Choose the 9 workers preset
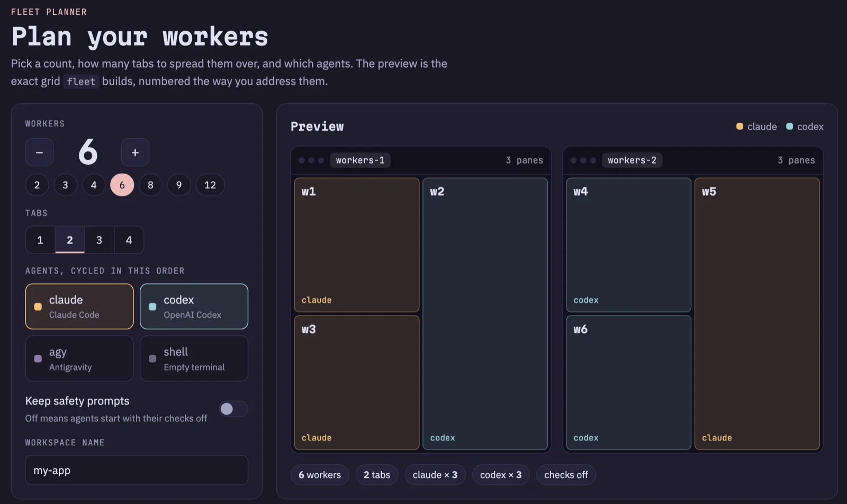 click(x=179, y=185)
